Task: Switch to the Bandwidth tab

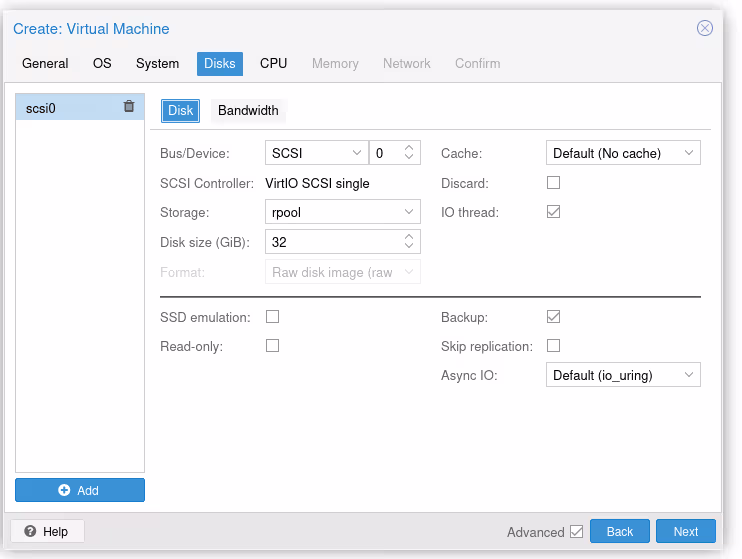Action: click(x=248, y=110)
